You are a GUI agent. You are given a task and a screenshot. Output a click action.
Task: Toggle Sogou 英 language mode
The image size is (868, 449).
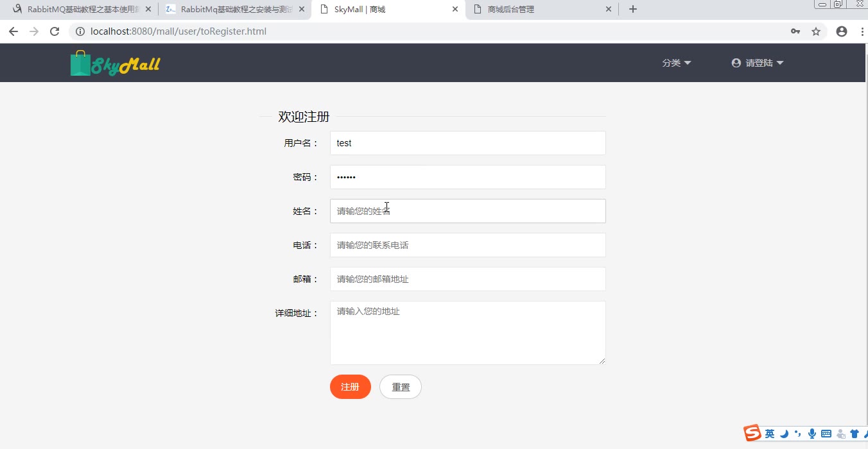point(770,434)
